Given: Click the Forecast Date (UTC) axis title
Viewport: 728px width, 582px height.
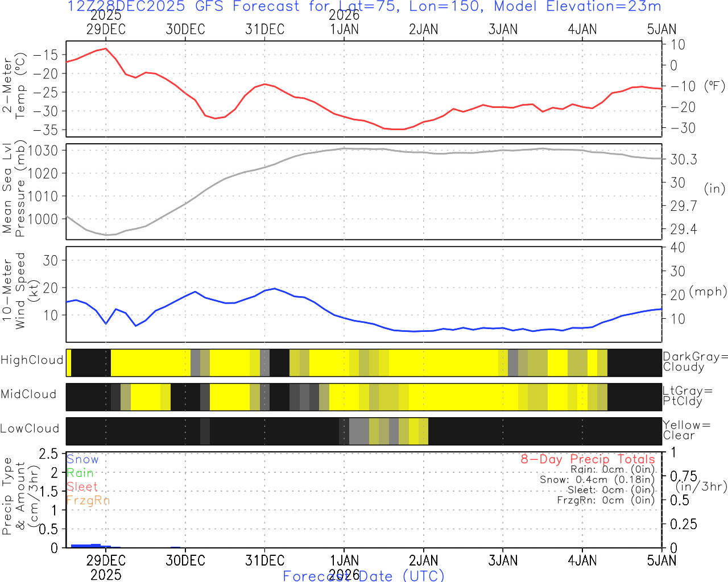Looking at the screenshot, I should pyautogui.click(x=364, y=576).
